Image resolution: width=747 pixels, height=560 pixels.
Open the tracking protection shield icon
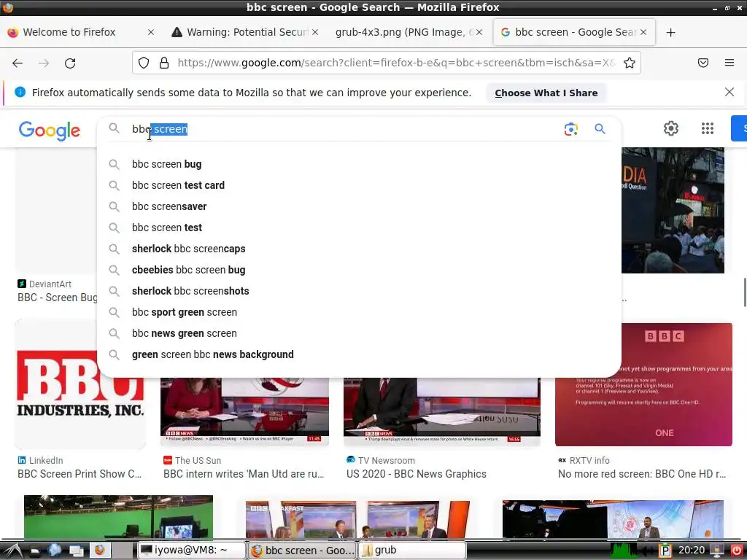pos(144,63)
